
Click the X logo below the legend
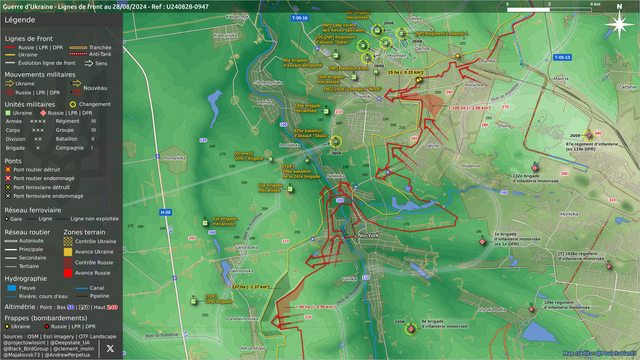[110, 349]
